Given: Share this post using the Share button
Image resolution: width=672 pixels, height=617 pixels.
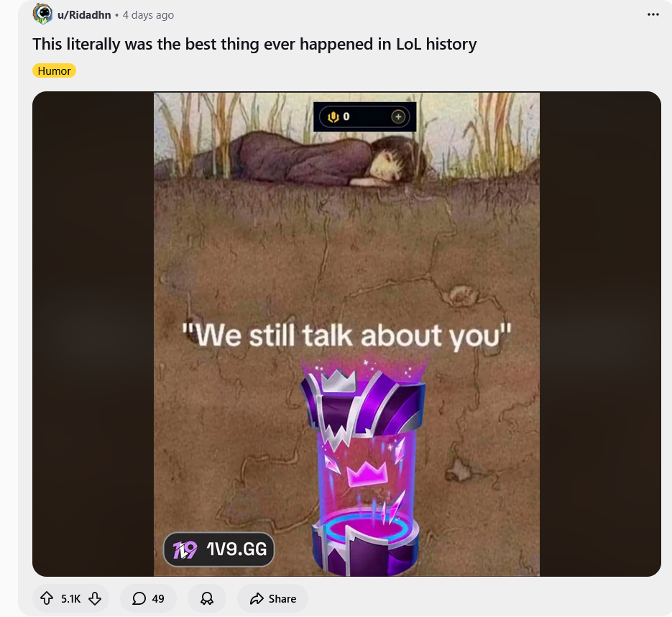Looking at the screenshot, I should (272, 598).
